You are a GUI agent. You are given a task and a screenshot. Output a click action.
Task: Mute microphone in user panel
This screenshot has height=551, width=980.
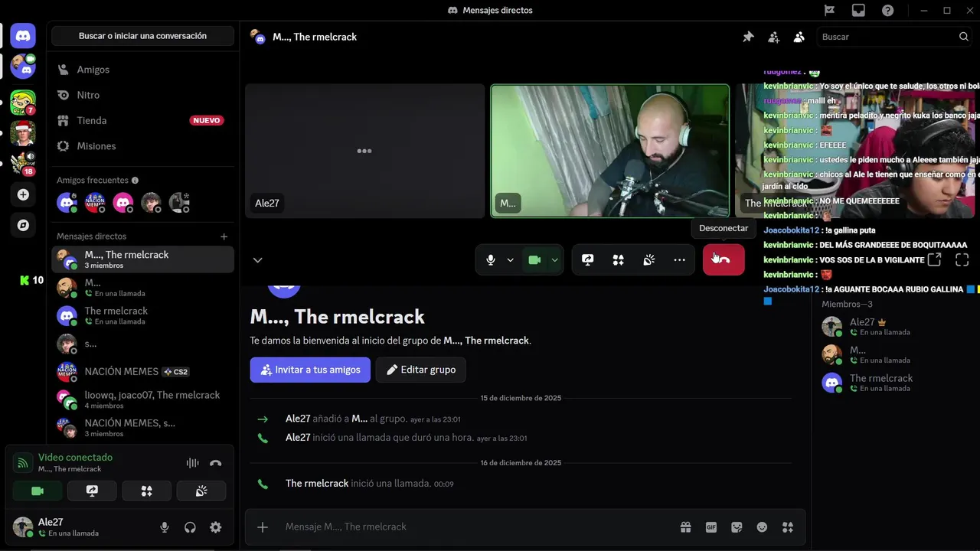pos(164,527)
